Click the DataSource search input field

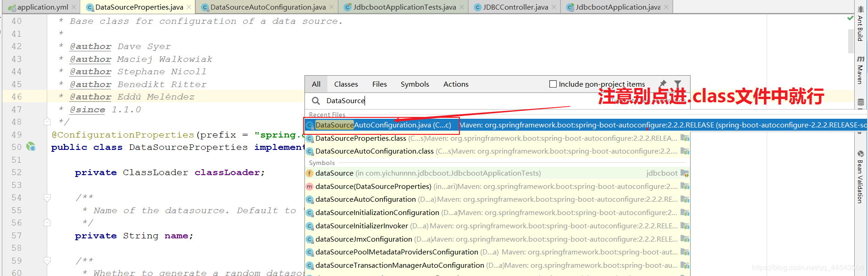pos(498,101)
